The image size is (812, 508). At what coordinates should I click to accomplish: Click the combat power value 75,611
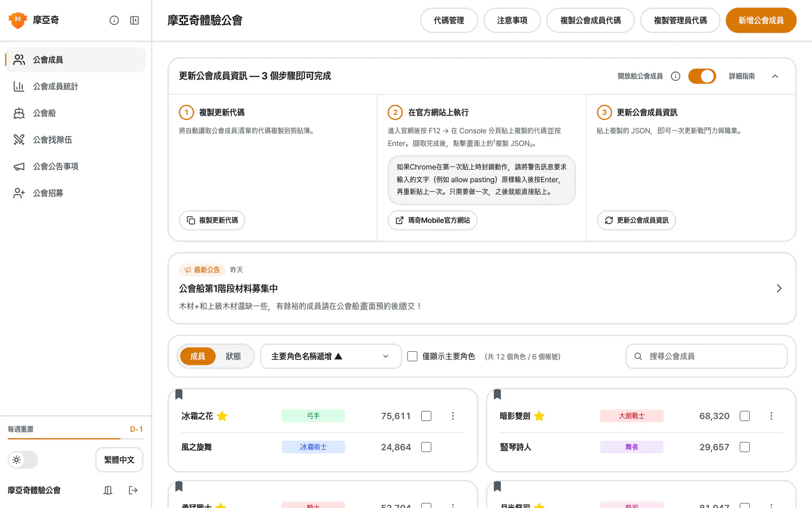(396, 416)
